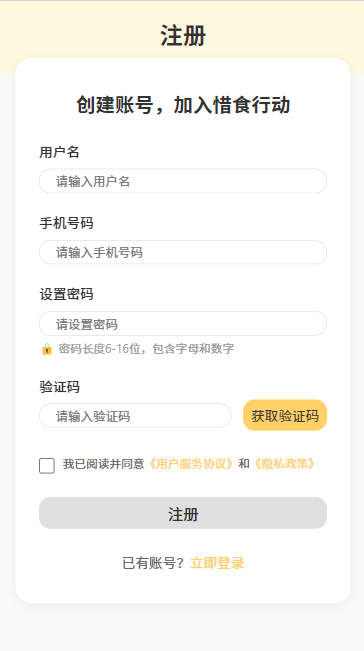The width and height of the screenshot is (364, 651).
Task: Open the 《隐私政策》 link
Action: click(x=285, y=464)
